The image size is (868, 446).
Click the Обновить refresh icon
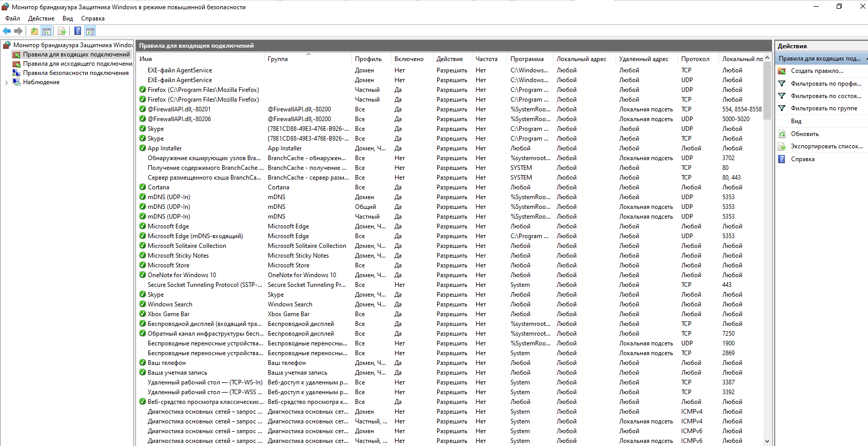click(782, 134)
